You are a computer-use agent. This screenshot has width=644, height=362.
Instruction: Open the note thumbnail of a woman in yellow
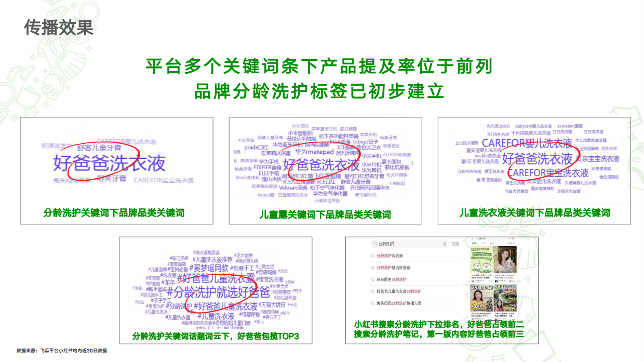(x=481, y=298)
